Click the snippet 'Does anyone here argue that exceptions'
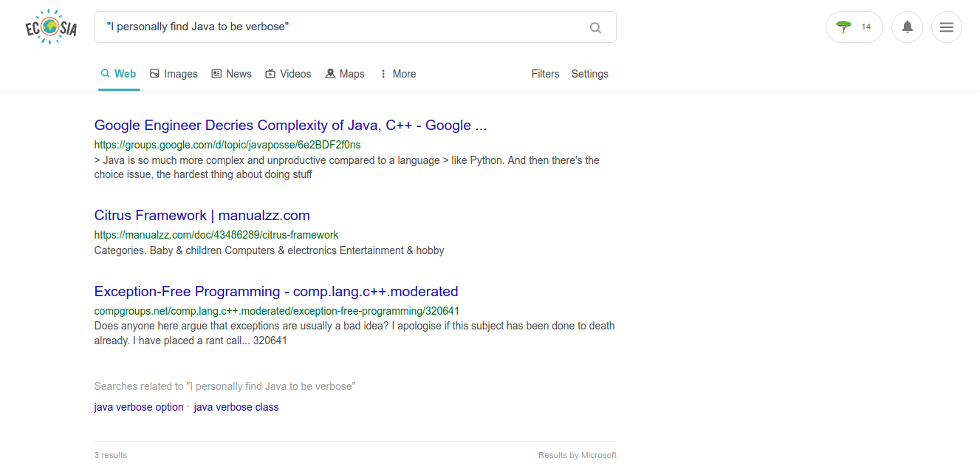Screen dimensions: 980x472 354,333
